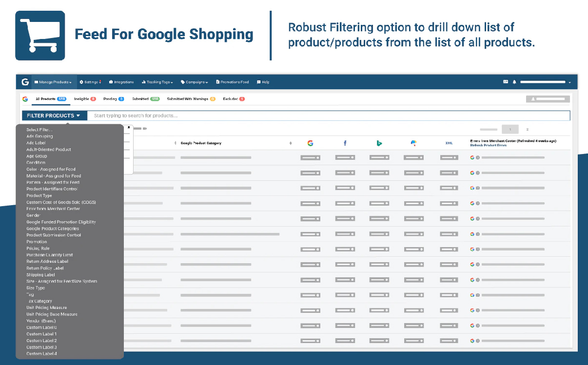Click the XML column header
588x365 pixels.
pyautogui.click(x=449, y=143)
